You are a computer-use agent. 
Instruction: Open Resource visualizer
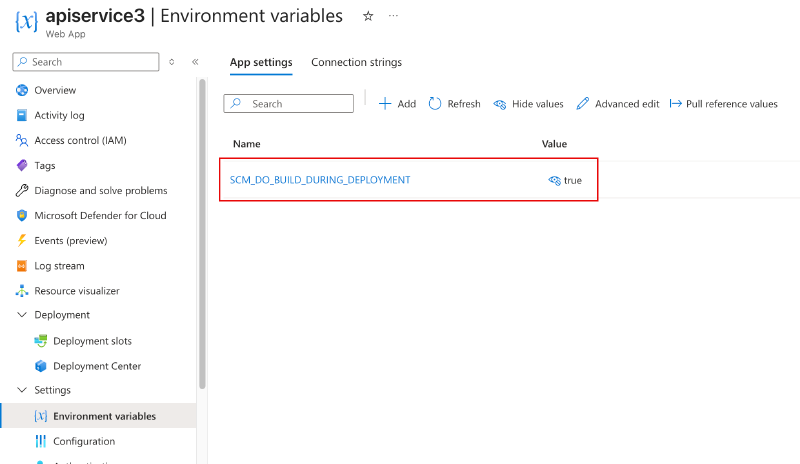(x=77, y=291)
